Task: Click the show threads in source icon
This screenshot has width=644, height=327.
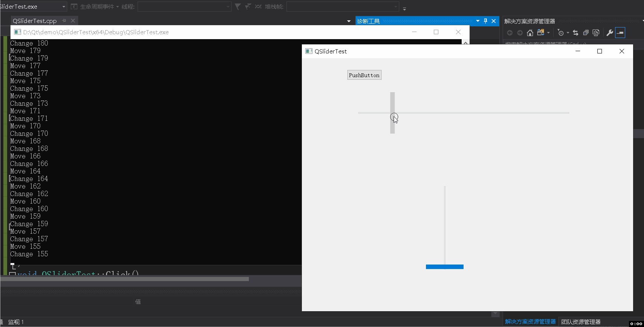Action: (x=258, y=6)
